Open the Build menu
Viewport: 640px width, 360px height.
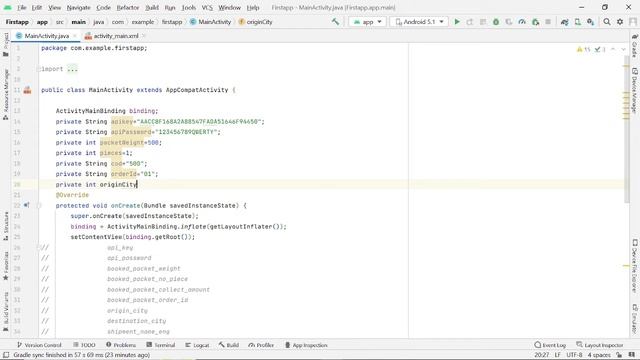pos(152,7)
